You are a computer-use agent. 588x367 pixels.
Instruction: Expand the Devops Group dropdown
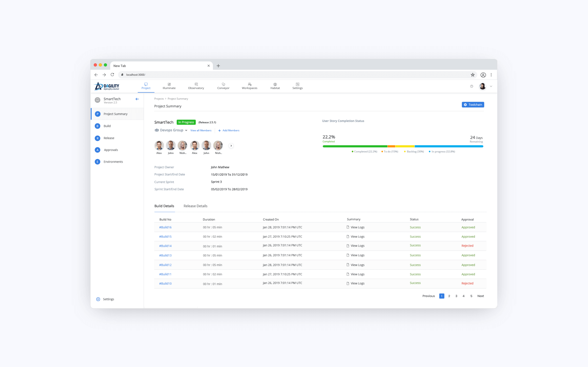tap(186, 130)
